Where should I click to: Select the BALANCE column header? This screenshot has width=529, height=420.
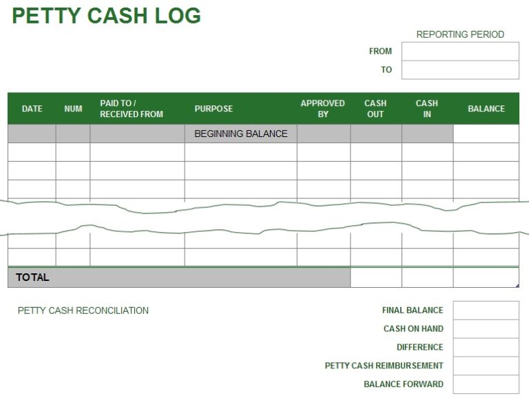coord(486,109)
